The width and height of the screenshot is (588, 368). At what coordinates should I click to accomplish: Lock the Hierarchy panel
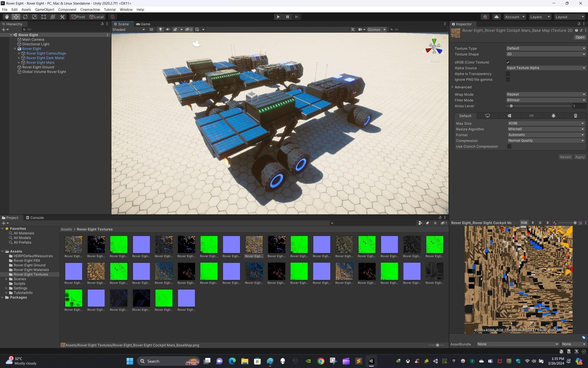(102, 24)
